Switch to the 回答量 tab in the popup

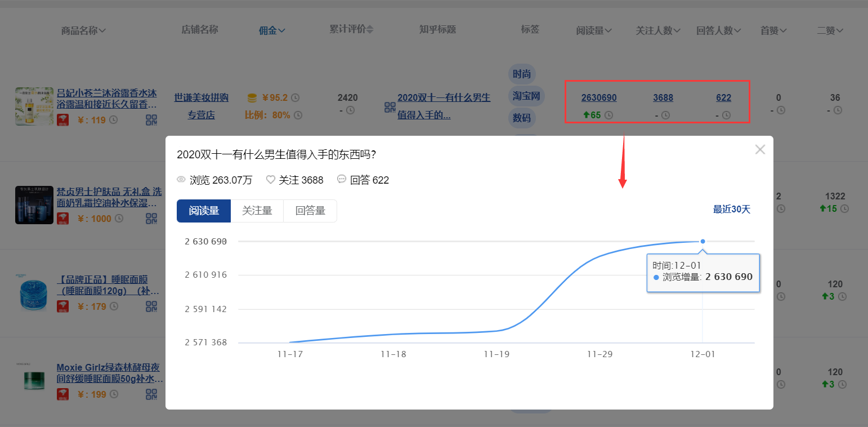[x=310, y=210]
